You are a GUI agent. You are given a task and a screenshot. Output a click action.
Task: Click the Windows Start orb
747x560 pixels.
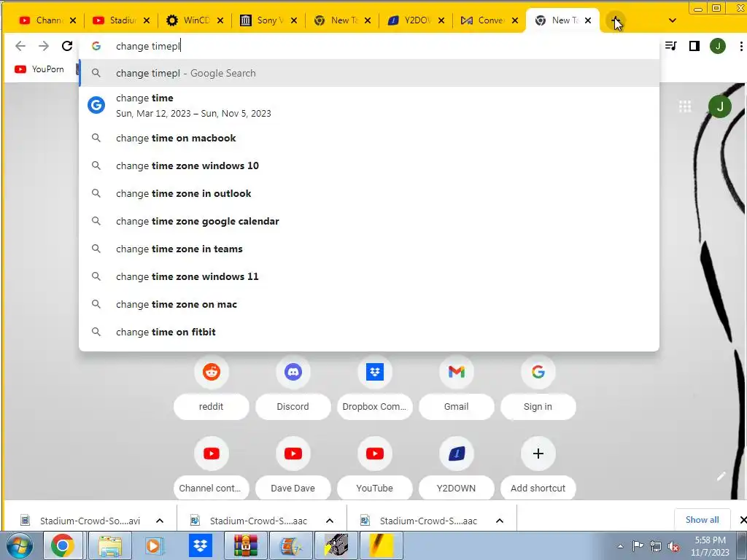(x=20, y=545)
